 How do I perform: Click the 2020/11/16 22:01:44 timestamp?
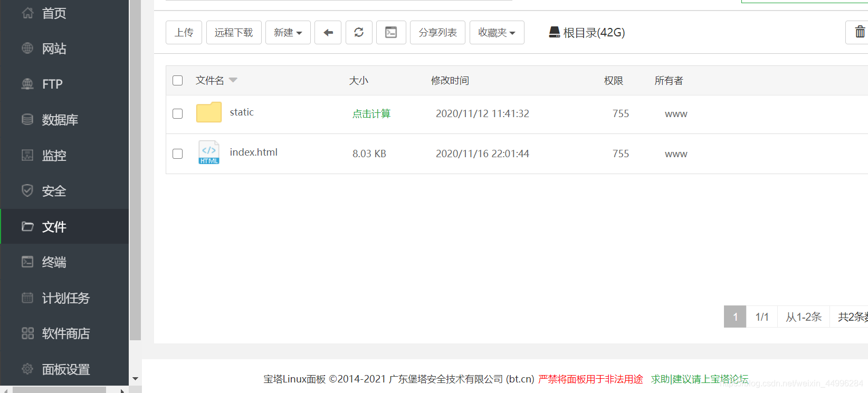pyautogui.click(x=482, y=154)
